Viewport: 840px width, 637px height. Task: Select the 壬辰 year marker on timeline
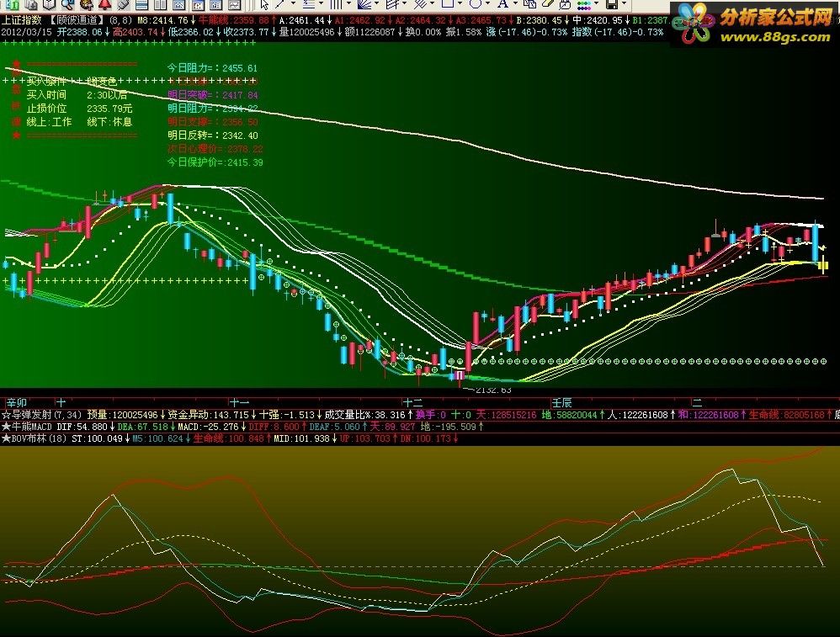click(562, 402)
